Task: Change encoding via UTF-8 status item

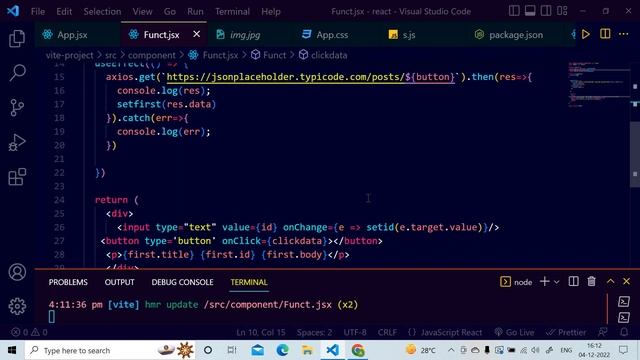Action: coord(355,332)
